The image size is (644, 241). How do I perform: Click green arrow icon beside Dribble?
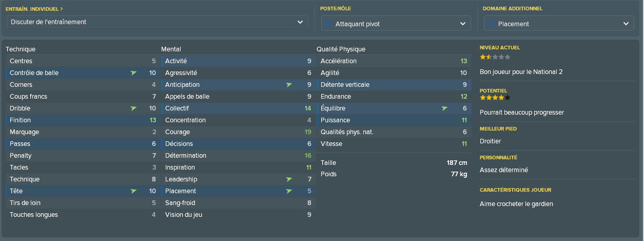click(133, 108)
